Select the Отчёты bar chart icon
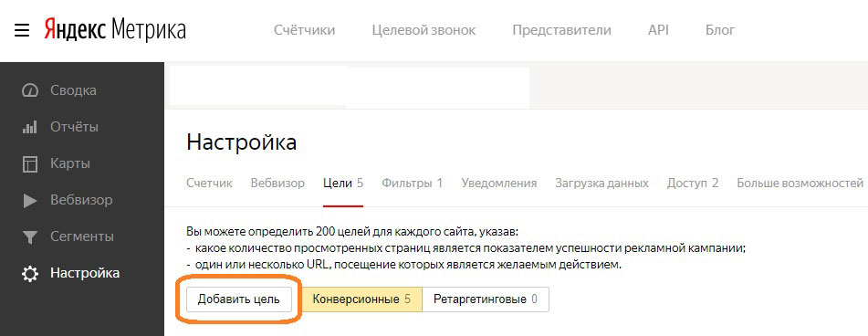 (x=29, y=127)
